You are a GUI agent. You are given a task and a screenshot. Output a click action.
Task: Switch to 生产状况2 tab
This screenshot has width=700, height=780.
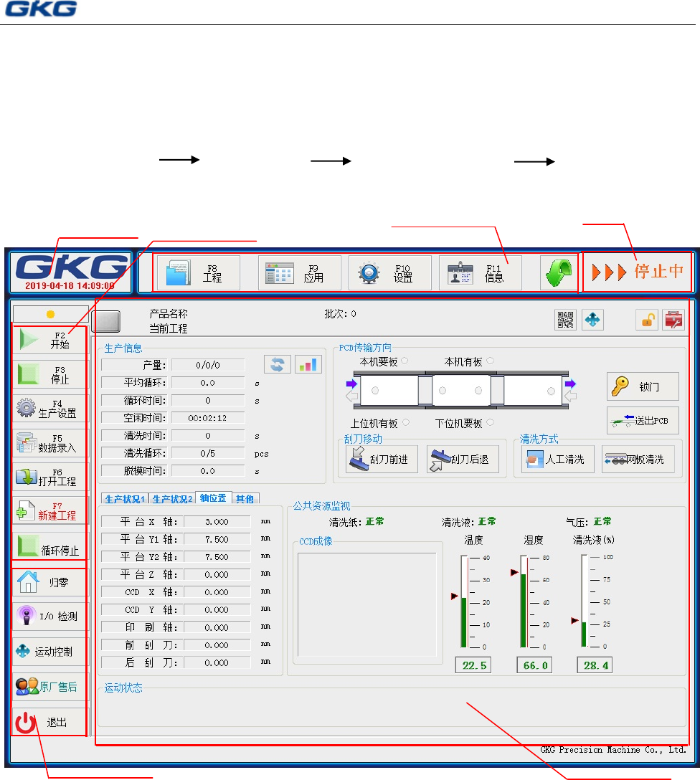coord(172,499)
